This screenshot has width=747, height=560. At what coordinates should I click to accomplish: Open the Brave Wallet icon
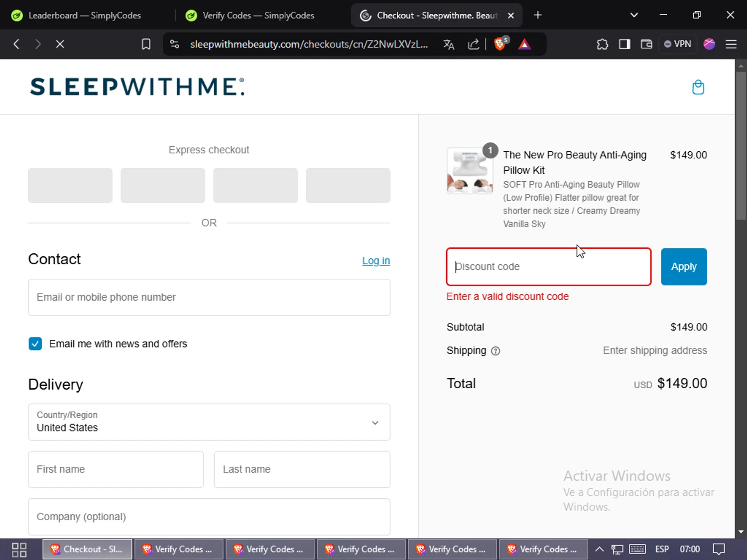[x=646, y=44]
